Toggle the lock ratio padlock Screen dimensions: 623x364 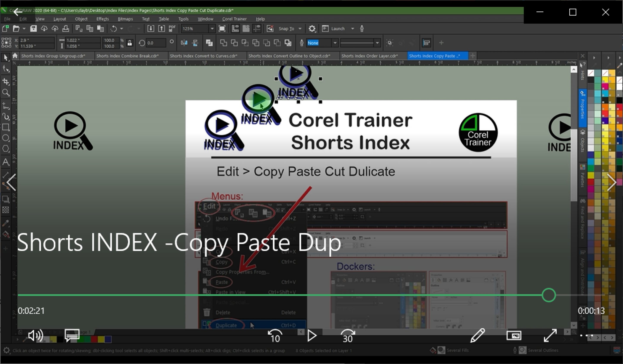130,43
